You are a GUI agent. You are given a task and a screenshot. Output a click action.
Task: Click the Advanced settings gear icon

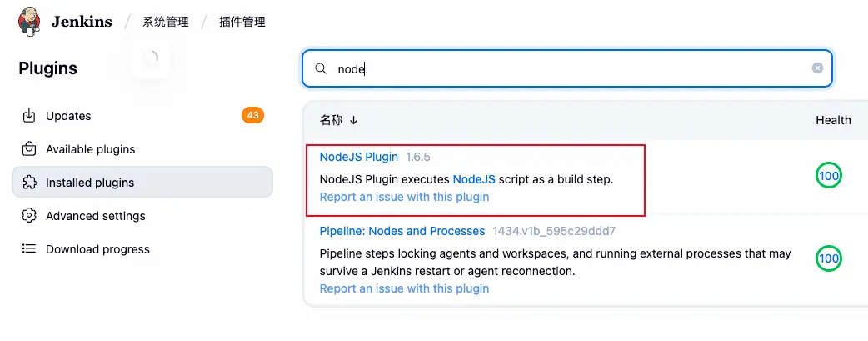coord(29,216)
